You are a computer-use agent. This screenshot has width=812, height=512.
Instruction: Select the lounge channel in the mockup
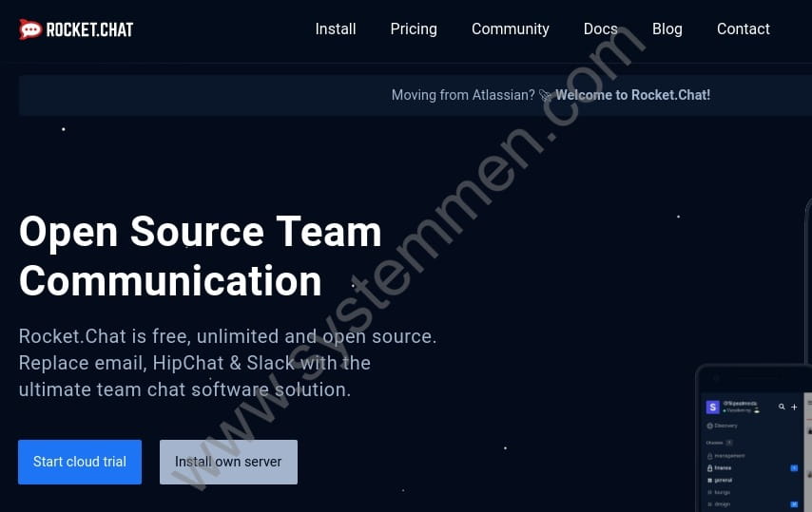coord(718,492)
